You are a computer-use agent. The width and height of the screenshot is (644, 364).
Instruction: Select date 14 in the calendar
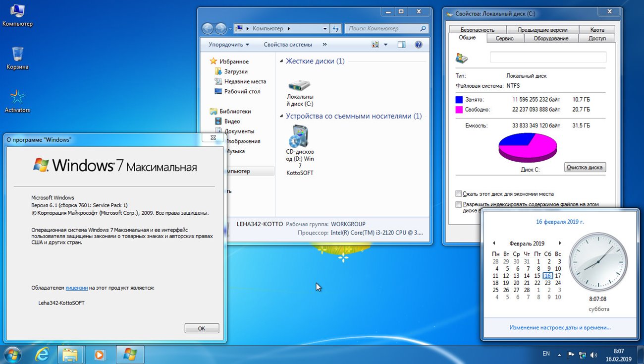tap(527, 276)
